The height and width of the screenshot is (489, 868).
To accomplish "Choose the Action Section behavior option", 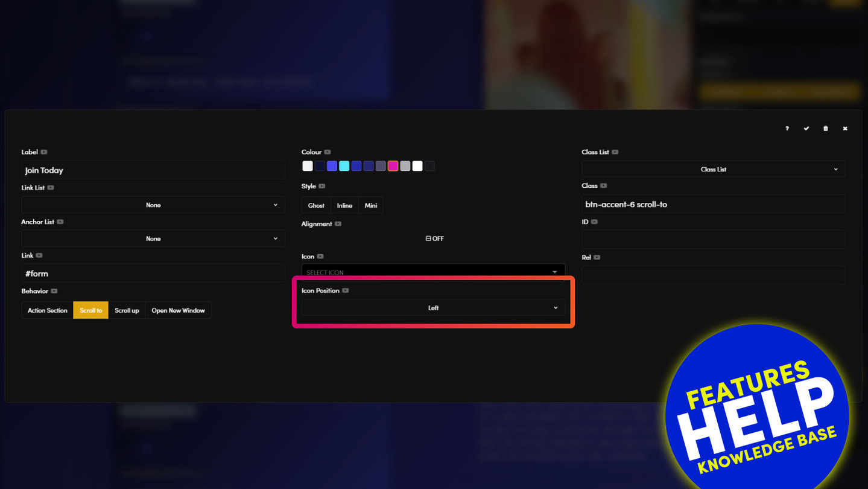I will pyautogui.click(x=48, y=310).
